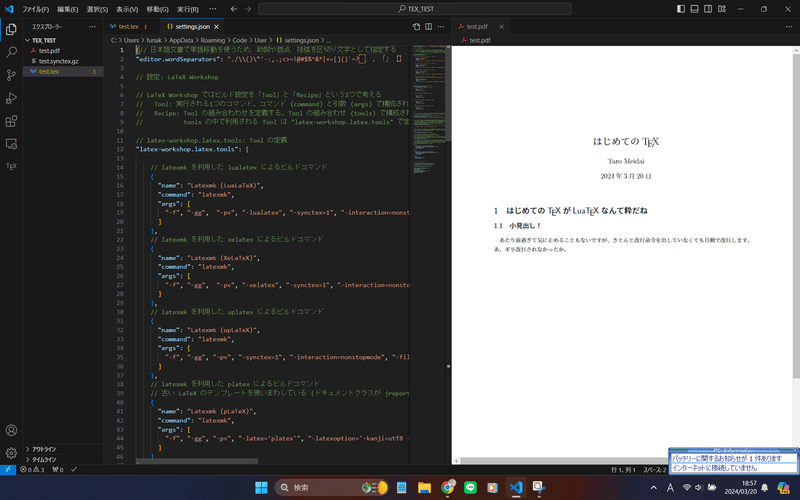This screenshot has height=500, width=800.
Task: Click the Windows taskbar search box
Action: point(332,488)
